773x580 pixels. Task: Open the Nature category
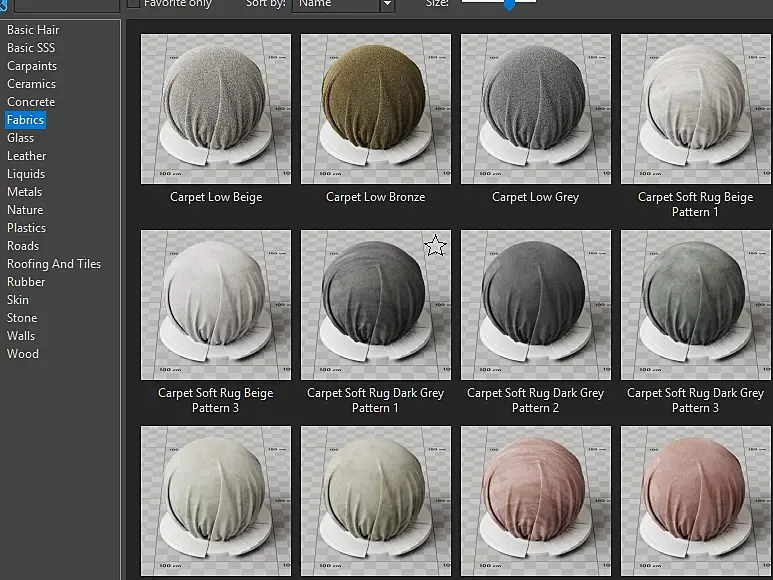25,210
